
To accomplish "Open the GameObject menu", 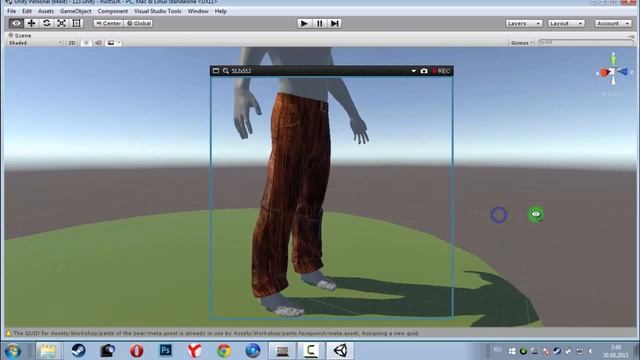I will pyautogui.click(x=76, y=11).
